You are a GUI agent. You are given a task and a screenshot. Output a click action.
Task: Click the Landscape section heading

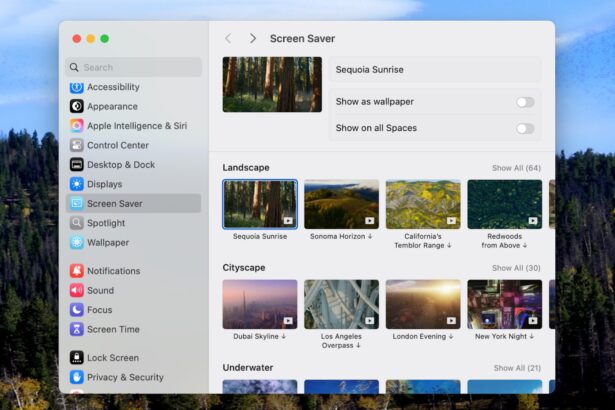click(x=246, y=168)
